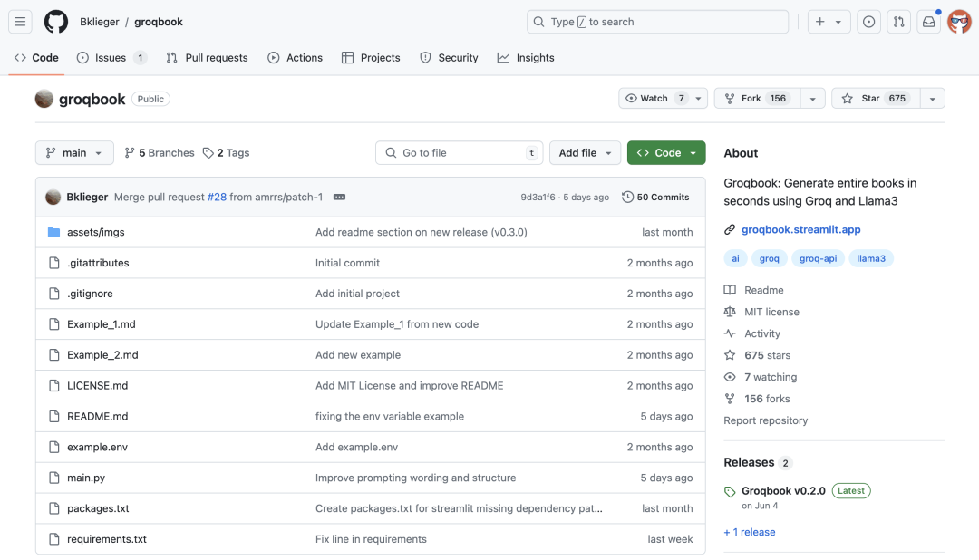View the MIT license link
Image resolution: width=979 pixels, height=560 pixels.
pyautogui.click(x=761, y=312)
